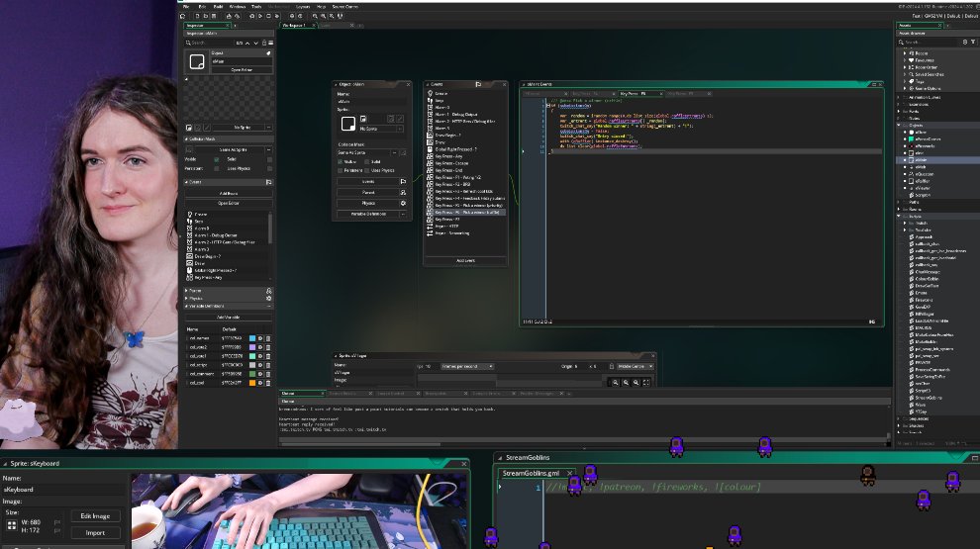Click the flag icon in Inspector Events header
Screen dimensions: 980x549
pos(268,182)
